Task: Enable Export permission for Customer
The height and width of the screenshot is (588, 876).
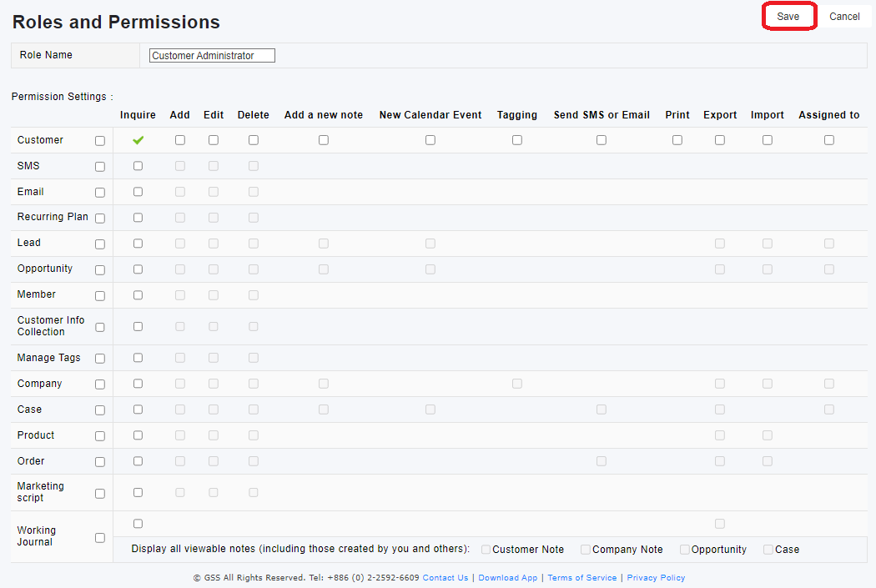Action: tap(720, 140)
